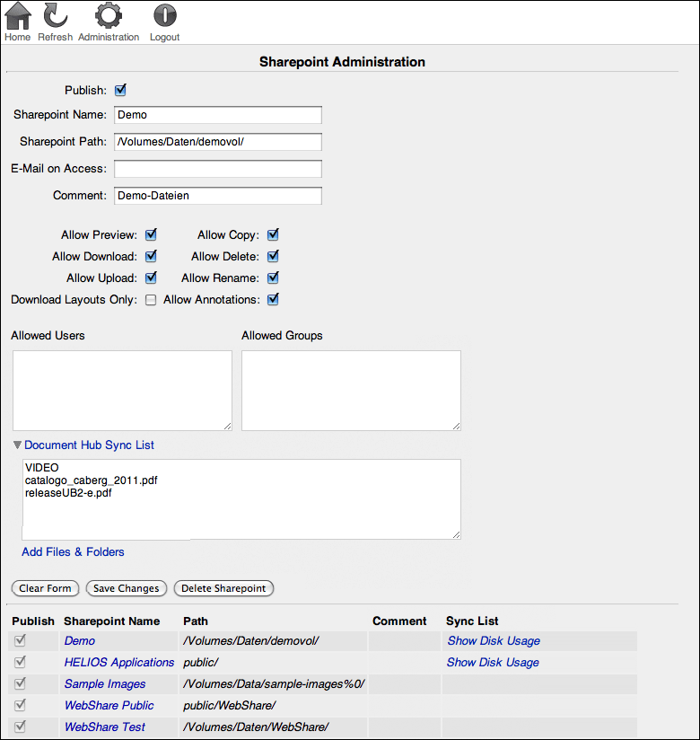Click the Path column header
Viewport: 700px width, 740px height.
196,621
